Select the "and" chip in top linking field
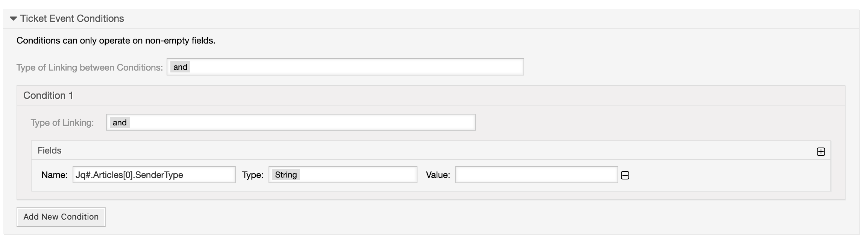The width and height of the screenshot is (868, 238). pyautogui.click(x=180, y=67)
